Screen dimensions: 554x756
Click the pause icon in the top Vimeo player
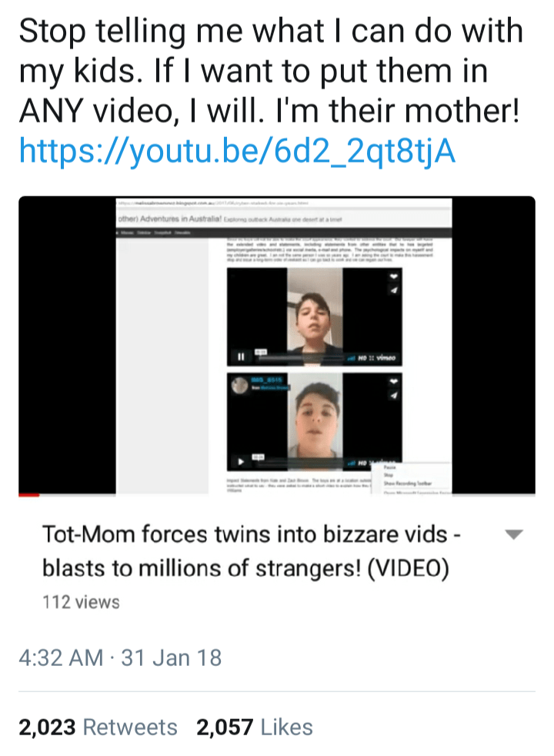[x=241, y=357]
